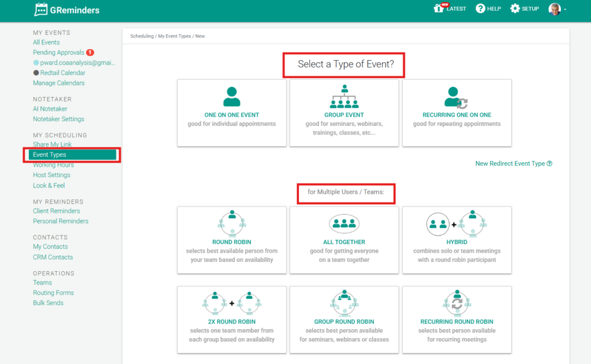
Task: Select the One on One Event icon
Action: point(231,96)
